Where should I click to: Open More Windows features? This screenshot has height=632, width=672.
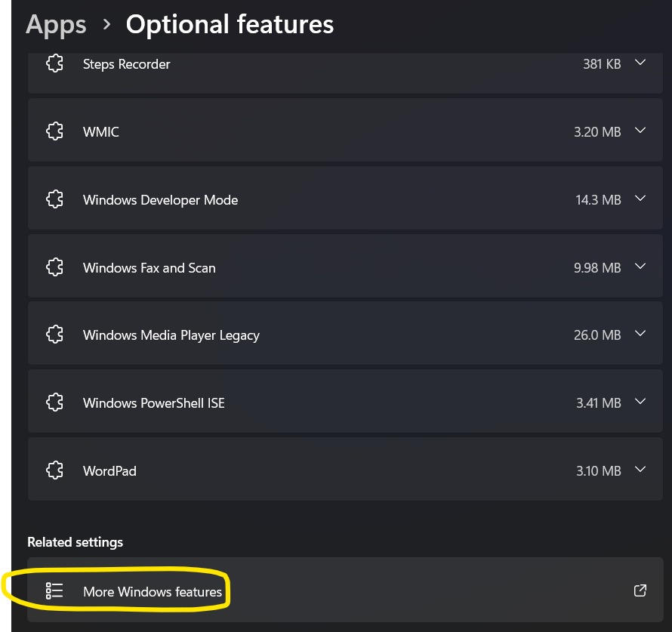pyautogui.click(x=345, y=590)
